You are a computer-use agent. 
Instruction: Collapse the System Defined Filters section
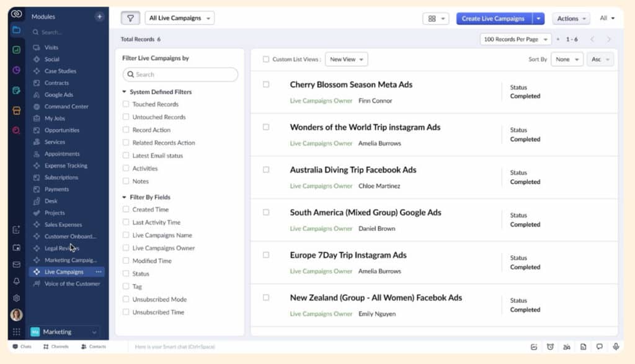coord(125,92)
